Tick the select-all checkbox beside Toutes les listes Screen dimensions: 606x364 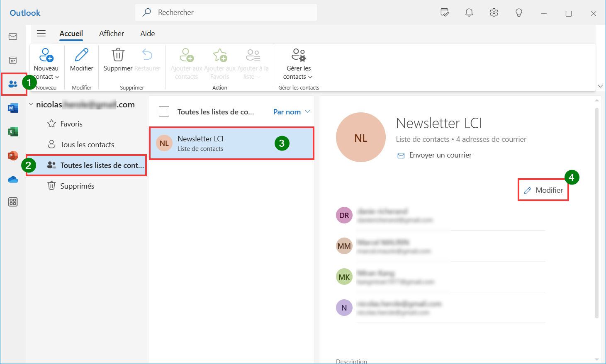[x=164, y=112]
